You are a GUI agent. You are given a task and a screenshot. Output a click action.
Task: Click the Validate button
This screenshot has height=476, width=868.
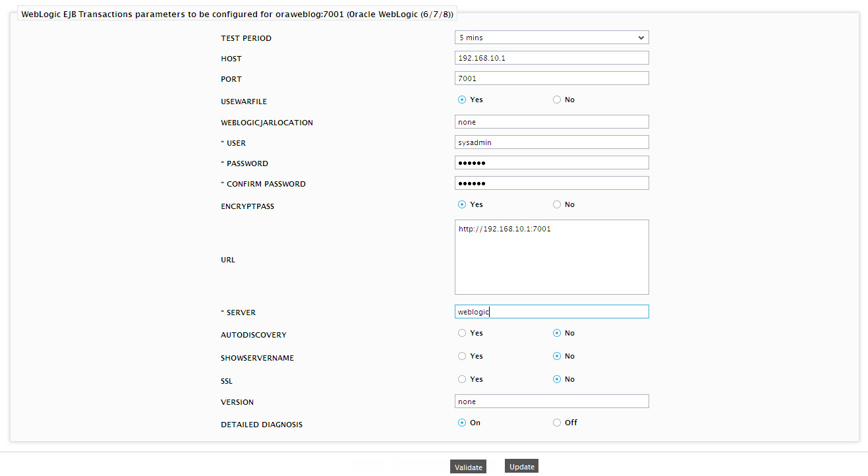coord(468,467)
